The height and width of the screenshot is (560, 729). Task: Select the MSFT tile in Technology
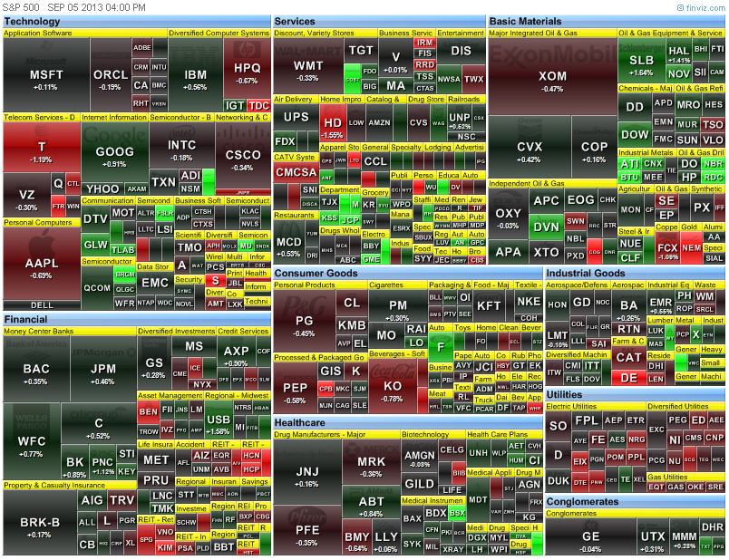46,75
